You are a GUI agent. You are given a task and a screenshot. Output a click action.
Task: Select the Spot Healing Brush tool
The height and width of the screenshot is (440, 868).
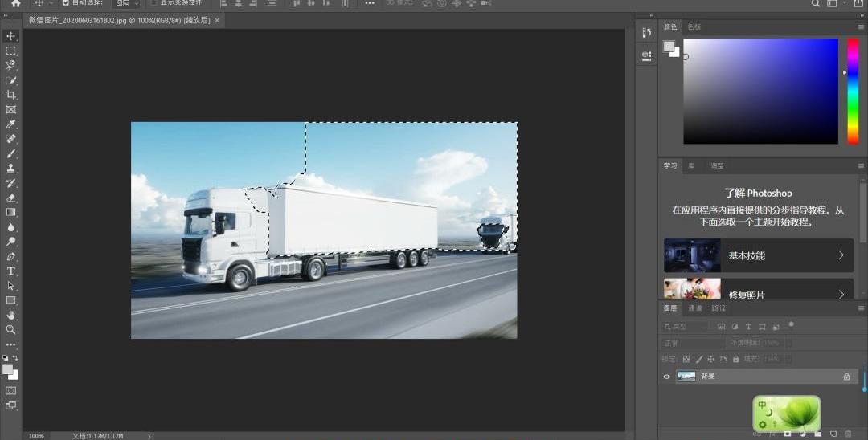point(10,139)
